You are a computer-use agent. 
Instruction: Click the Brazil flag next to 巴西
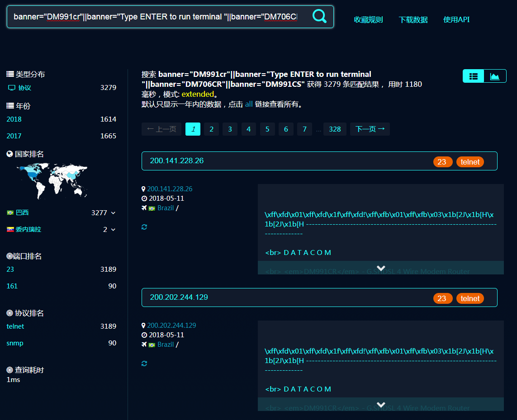pyautogui.click(x=10, y=212)
